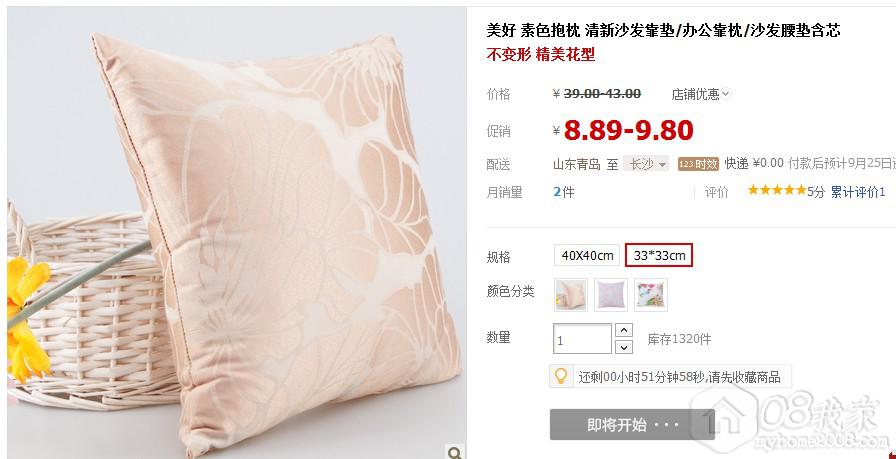Image resolution: width=896 pixels, height=459 pixels.
Task: Choose the 40X40cm size option
Action: coord(587,255)
